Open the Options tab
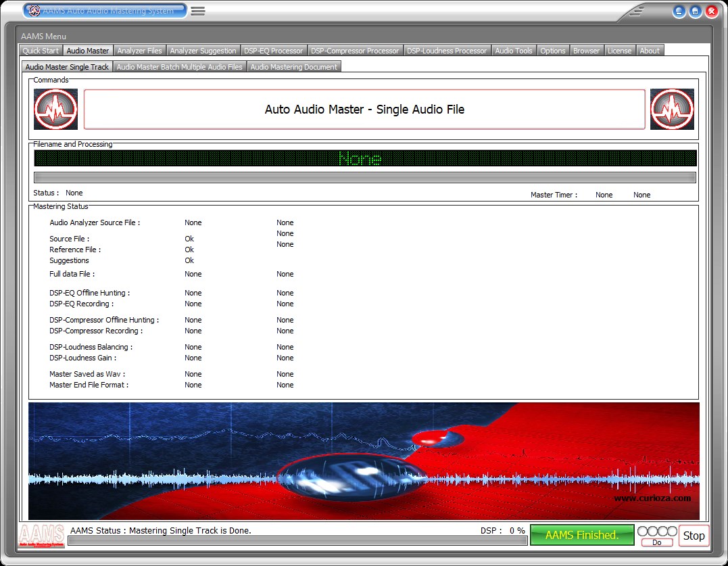This screenshot has width=728, height=566. (552, 51)
